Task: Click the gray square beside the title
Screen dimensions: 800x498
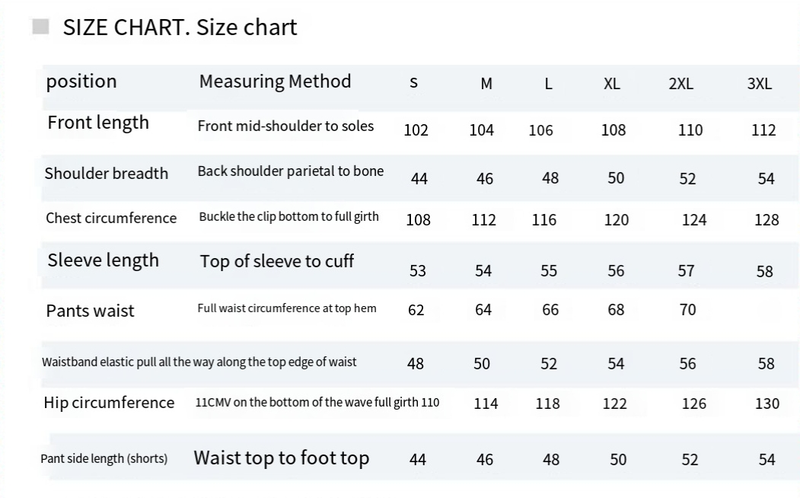Action: point(41,27)
